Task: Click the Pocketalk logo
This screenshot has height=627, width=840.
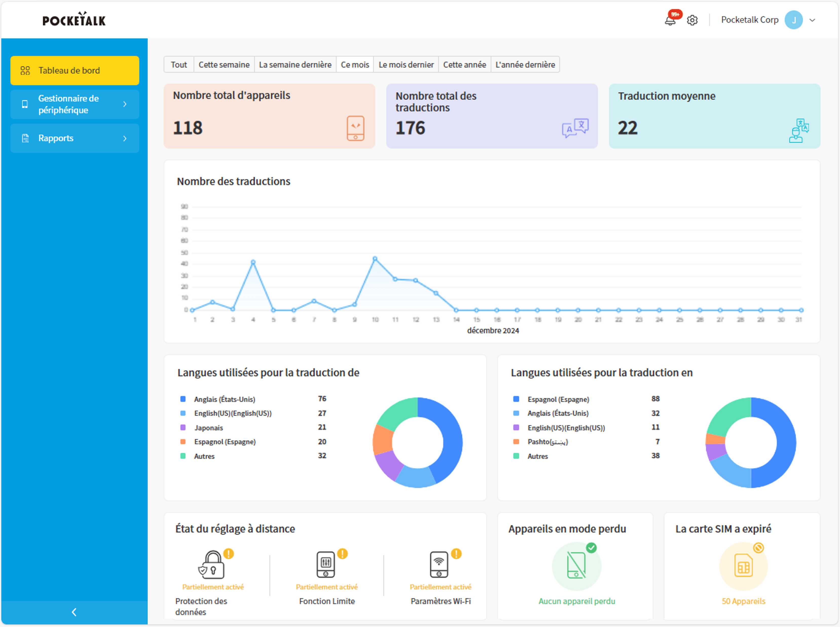Action: coord(74,19)
